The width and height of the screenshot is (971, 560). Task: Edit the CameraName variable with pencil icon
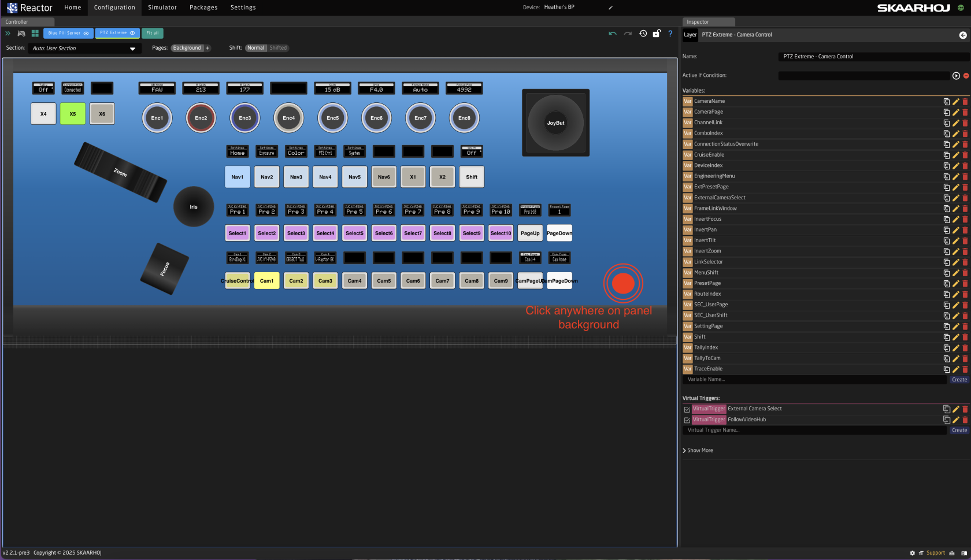(956, 102)
